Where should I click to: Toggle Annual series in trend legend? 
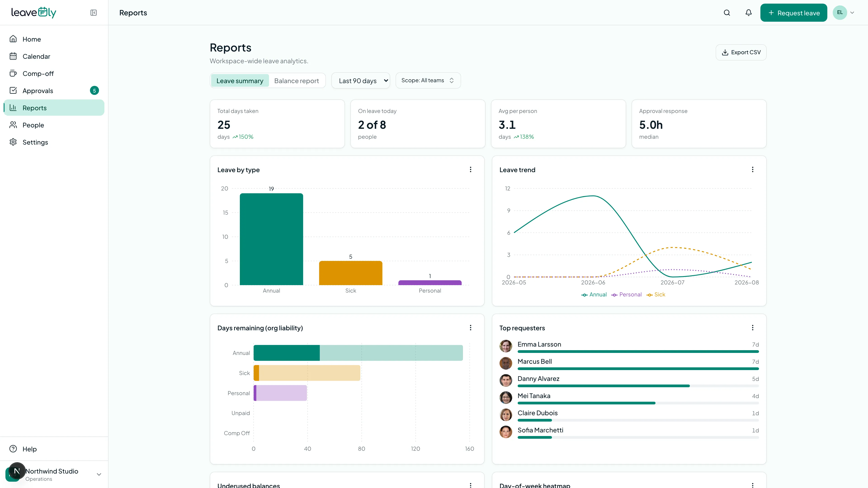coord(594,295)
